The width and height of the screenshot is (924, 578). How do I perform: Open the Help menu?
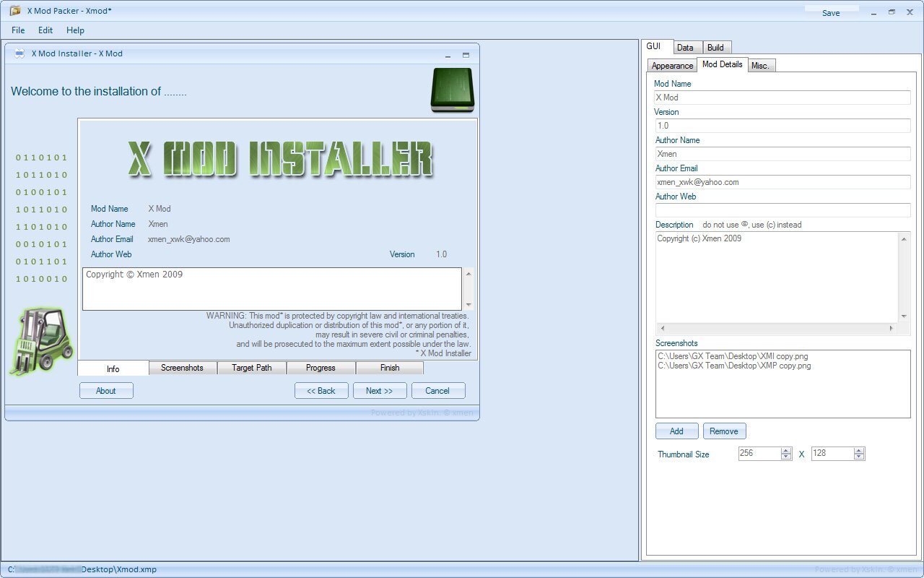pyautogui.click(x=75, y=30)
